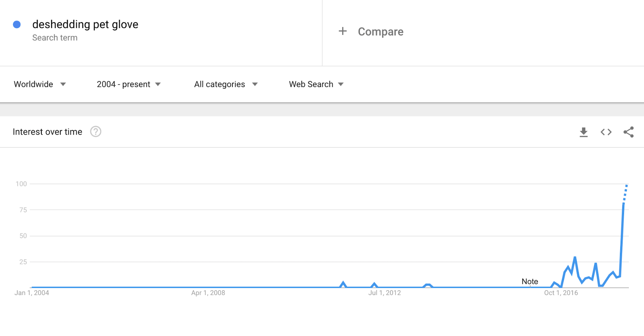Click the Compare text to add a term
Viewport: 644px width, 336px height.
pos(381,32)
